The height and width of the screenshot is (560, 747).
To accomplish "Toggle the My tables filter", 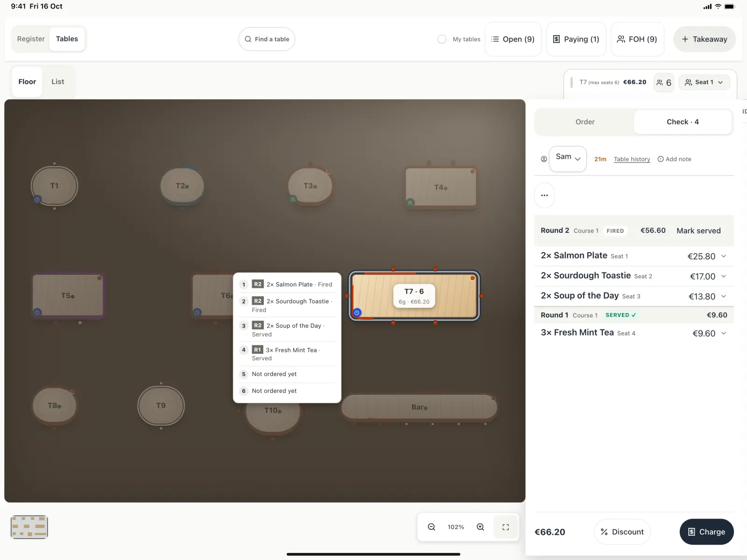I will click(x=442, y=39).
